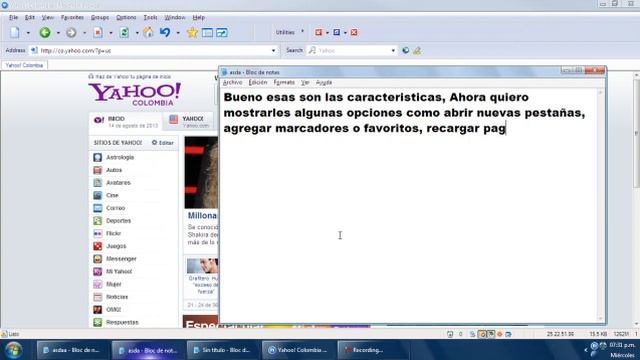
Task: Click the full-screen window icon beside the sidebar panel icon
Action: (222, 33)
